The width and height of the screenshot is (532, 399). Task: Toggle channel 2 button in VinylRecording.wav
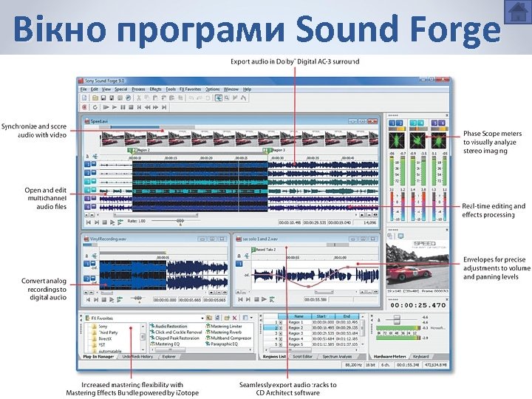click(86, 279)
